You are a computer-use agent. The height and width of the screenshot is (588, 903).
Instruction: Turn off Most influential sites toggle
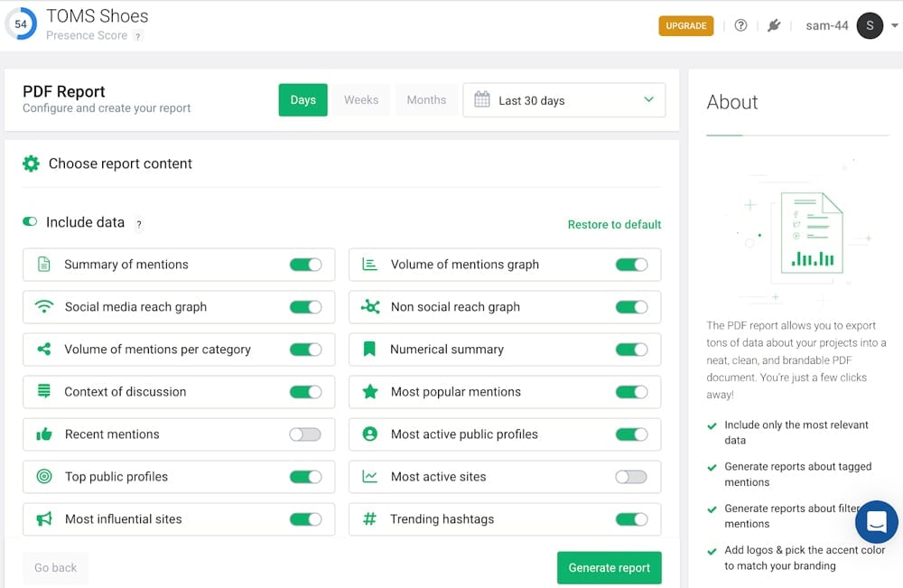point(305,519)
